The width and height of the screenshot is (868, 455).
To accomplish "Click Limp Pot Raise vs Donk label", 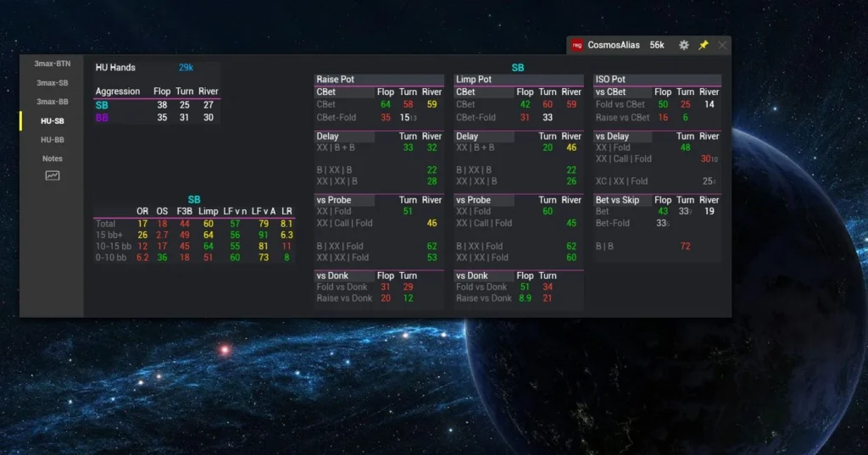I will [484, 298].
